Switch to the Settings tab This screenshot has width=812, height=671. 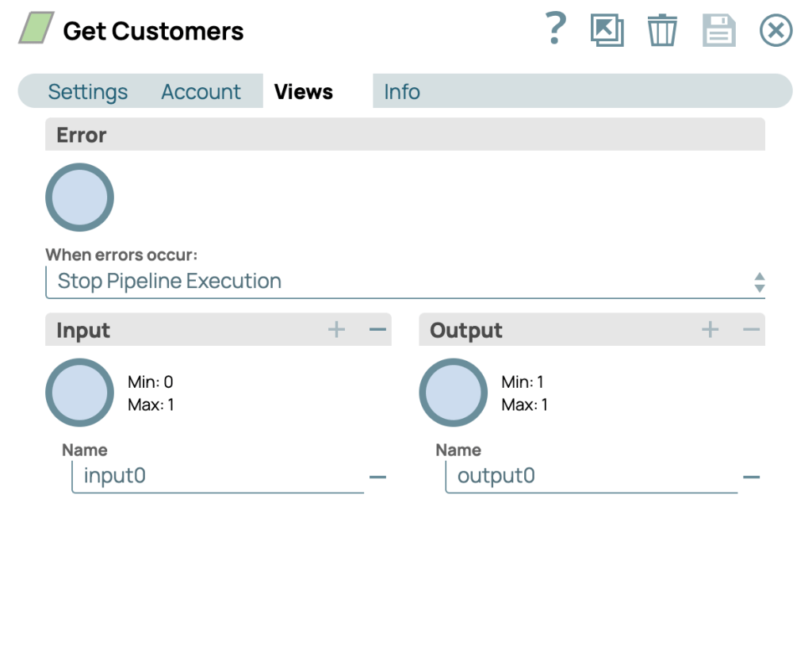click(87, 92)
